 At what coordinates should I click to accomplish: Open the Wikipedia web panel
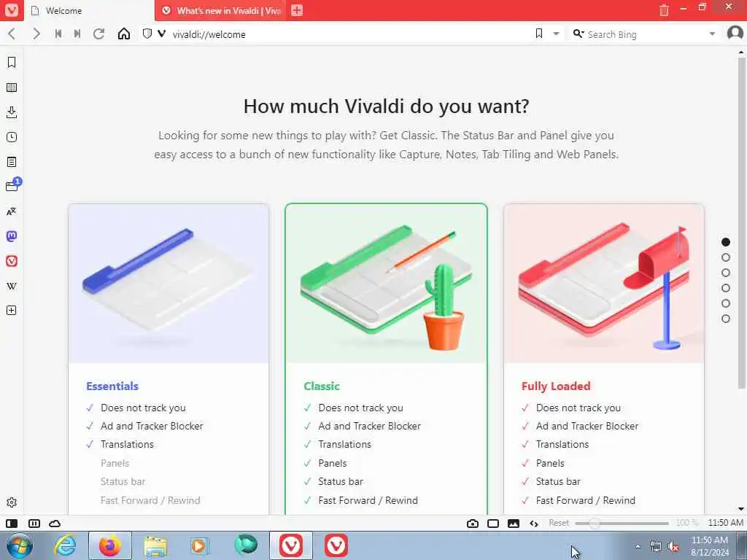12,286
